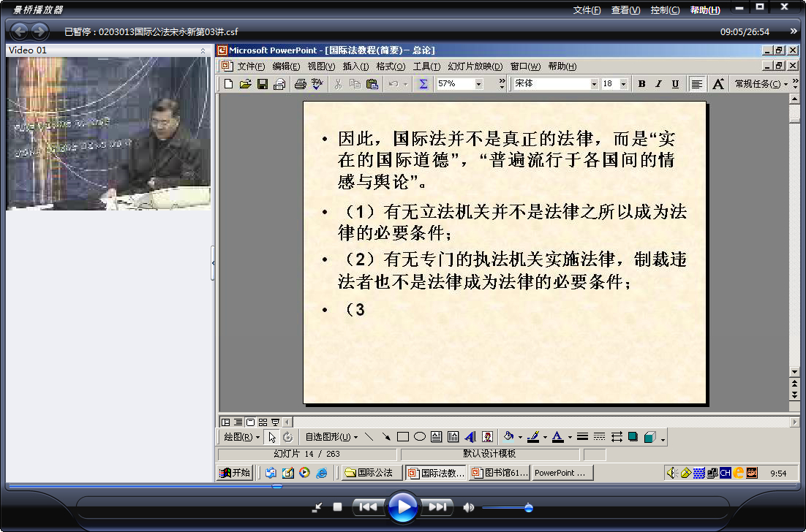Click the 开始 Start button
Viewport: 806px width, 532px height.
point(235,472)
